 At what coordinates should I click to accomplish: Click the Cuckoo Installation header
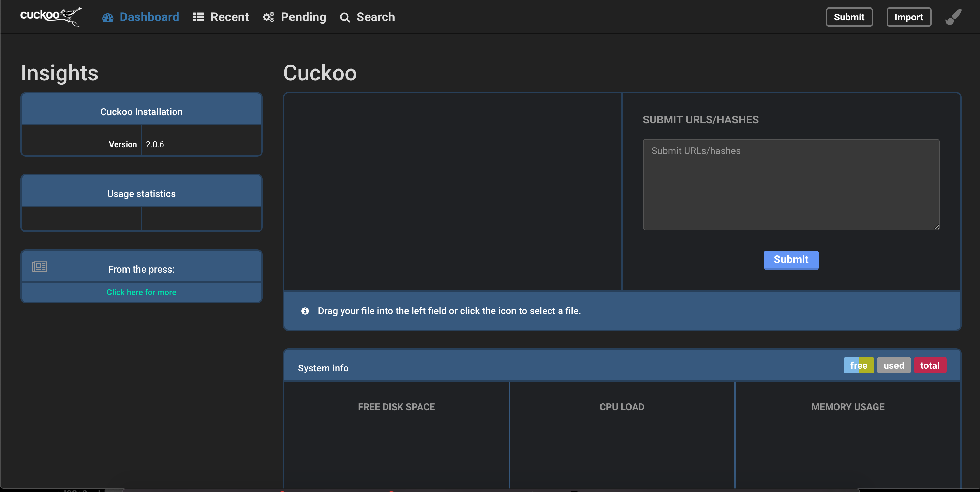point(141,109)
